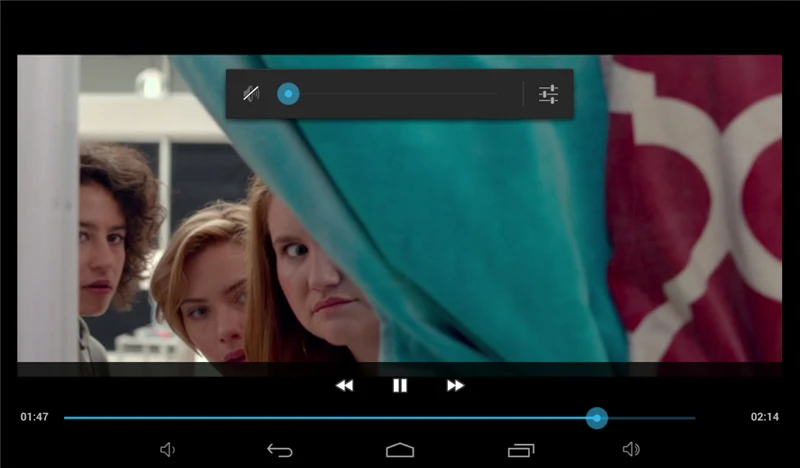
Task: Click the playback progress knob
Action: click(596, 418)
